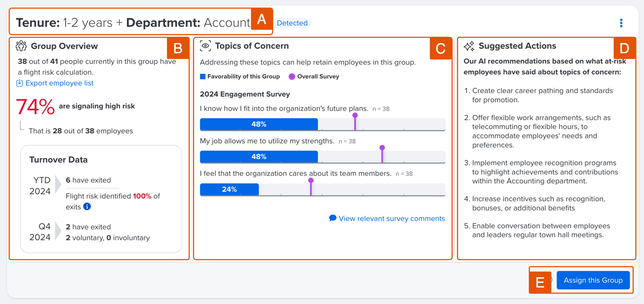Viewport: 644px width, 304px height.
Task: Click the Q4 2024 turnover arrow
Action: 58,231
